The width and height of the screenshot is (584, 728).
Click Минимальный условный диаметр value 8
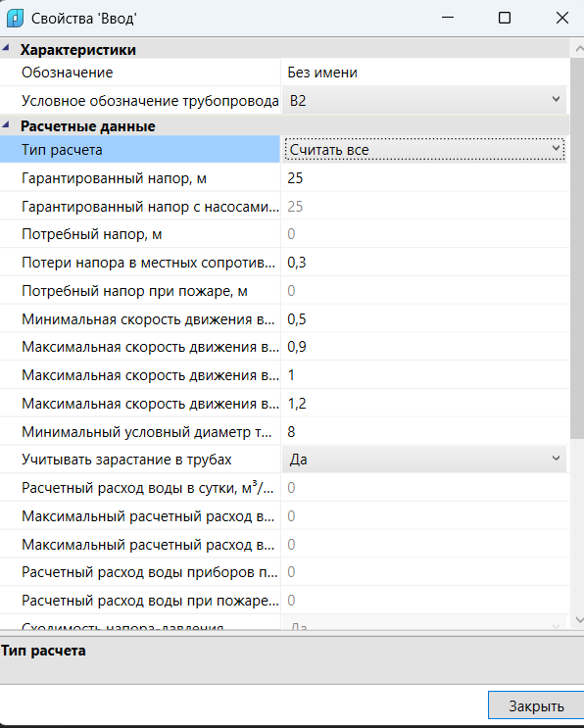coord(424,432)
